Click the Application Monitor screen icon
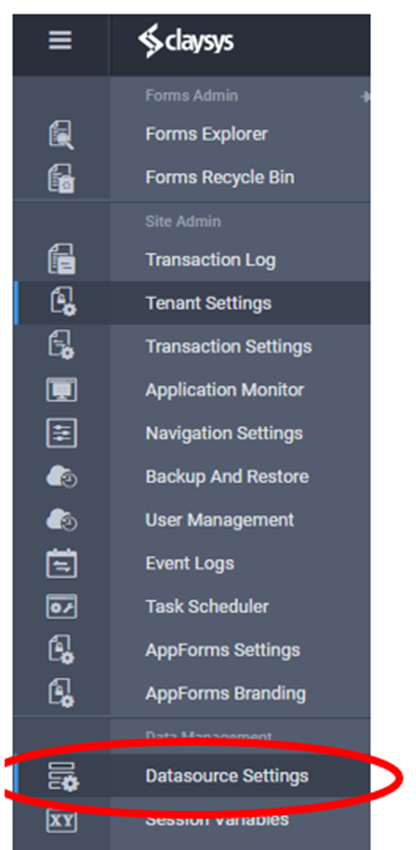This screenshot has width=416, height=850. [x=61, y=390]
